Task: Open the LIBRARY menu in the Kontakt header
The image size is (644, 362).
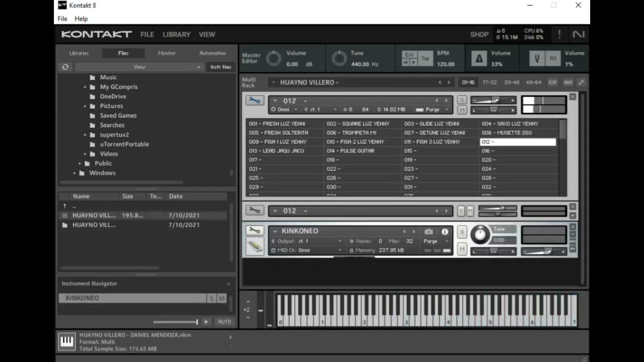Action: tap(176, 34)
